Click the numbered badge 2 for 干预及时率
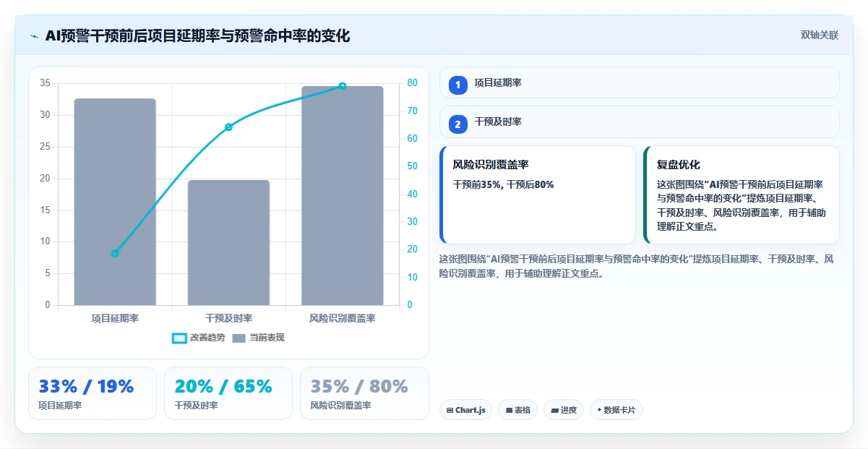 [x=457, y=123]
